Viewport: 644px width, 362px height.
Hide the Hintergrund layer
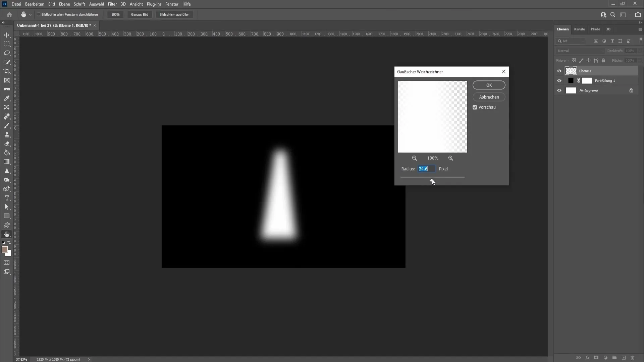tap(559, 90)
